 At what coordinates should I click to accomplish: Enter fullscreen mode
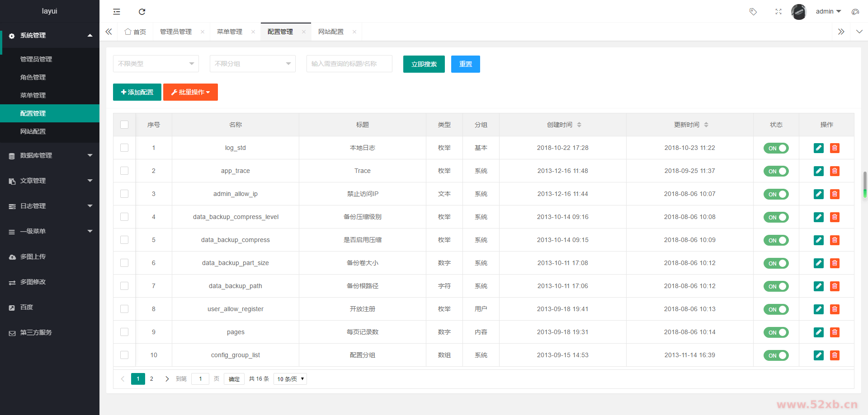pyautogui.click(x=778, y=12)
